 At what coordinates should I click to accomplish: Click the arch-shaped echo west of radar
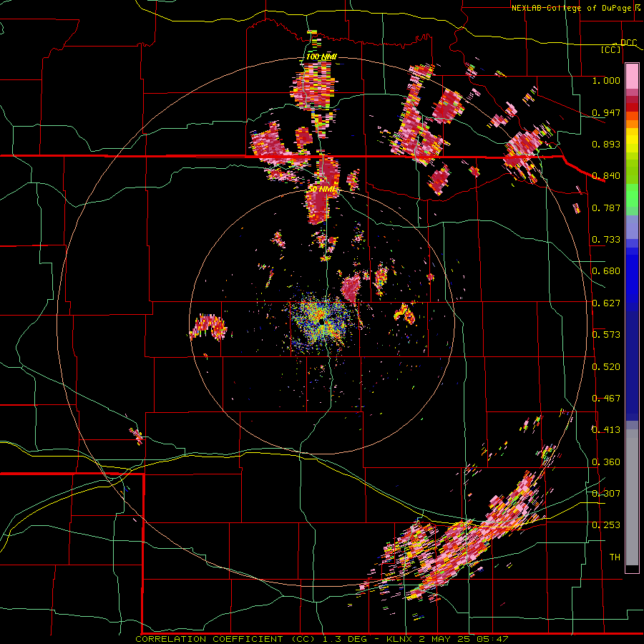pos(209,326)
